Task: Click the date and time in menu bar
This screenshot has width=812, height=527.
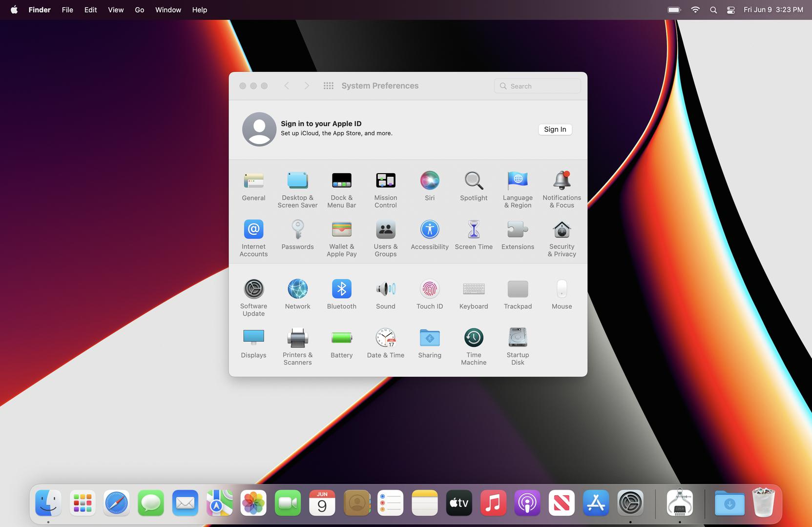Action: click(773, 10)
